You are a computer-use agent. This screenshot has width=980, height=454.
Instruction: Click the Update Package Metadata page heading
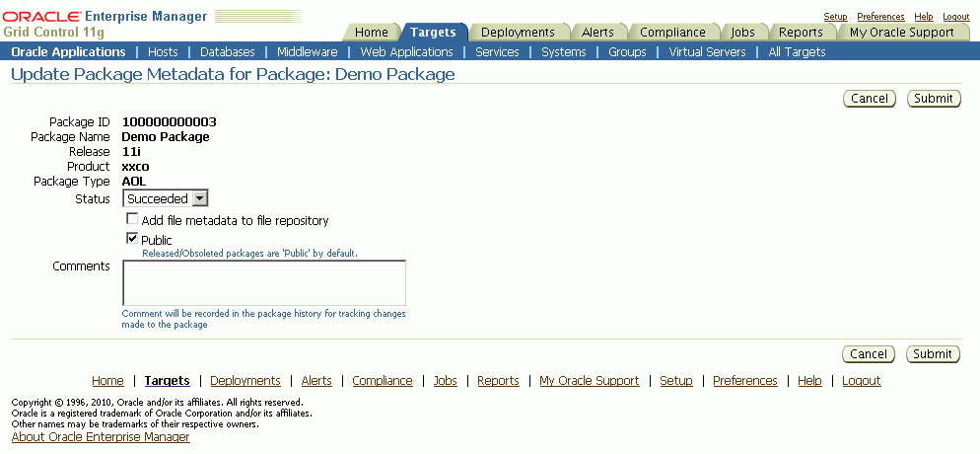click(233, 75)
